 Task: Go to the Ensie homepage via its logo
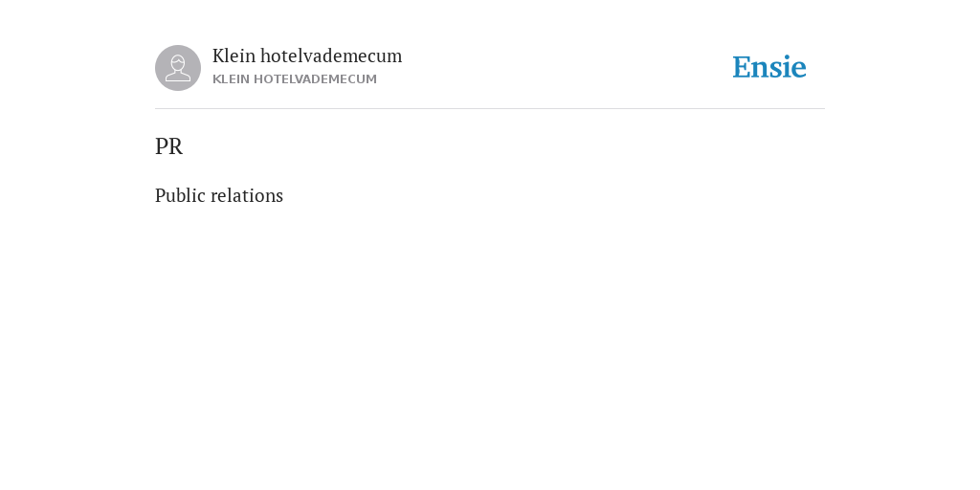pos(769,68)
